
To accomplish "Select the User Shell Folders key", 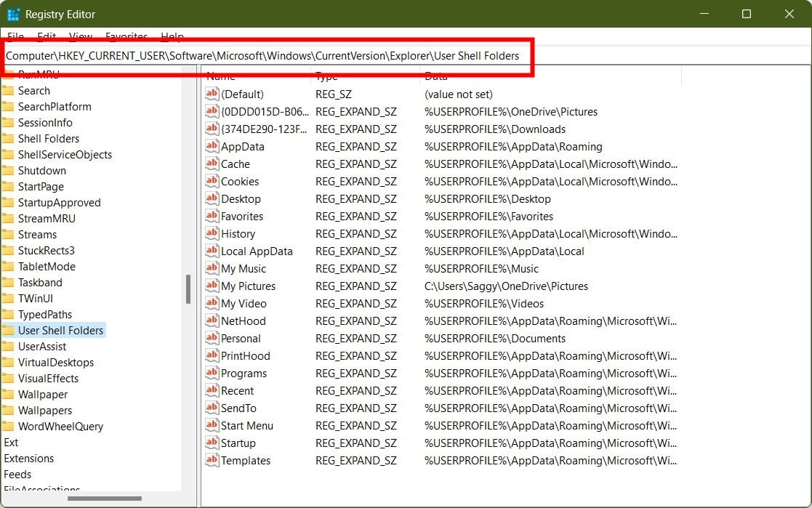I will coord(60,331).
